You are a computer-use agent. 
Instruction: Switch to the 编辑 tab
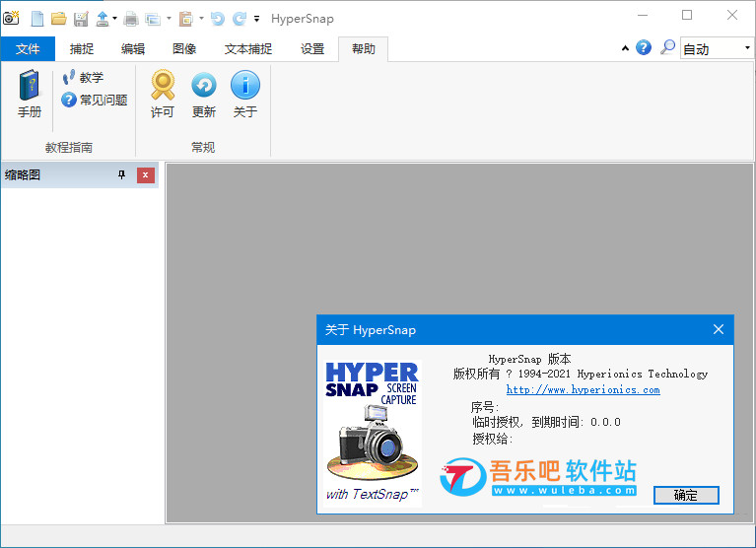(133, 48)
